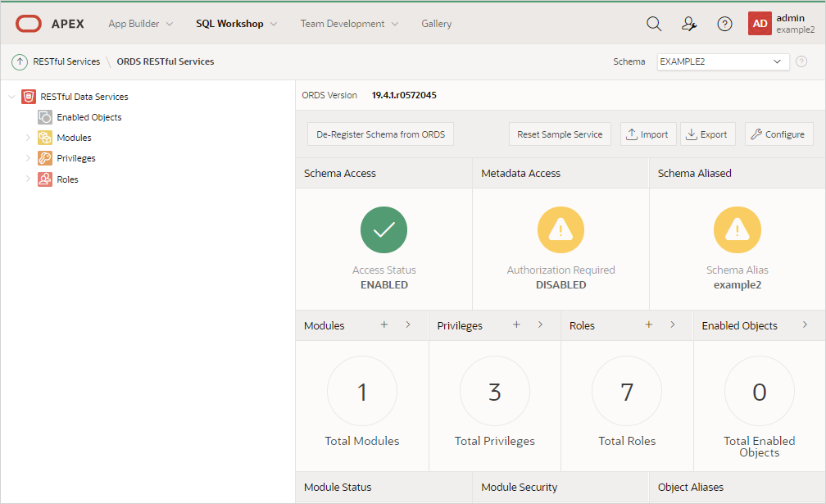
Task: Click the Privileges key icon in tree
Action: (45, 158)
